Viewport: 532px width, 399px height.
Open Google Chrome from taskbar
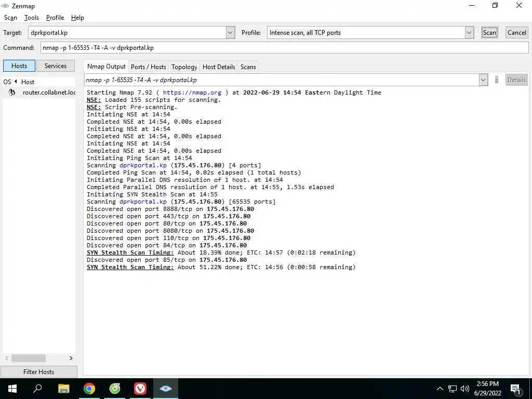pos(89,389)
